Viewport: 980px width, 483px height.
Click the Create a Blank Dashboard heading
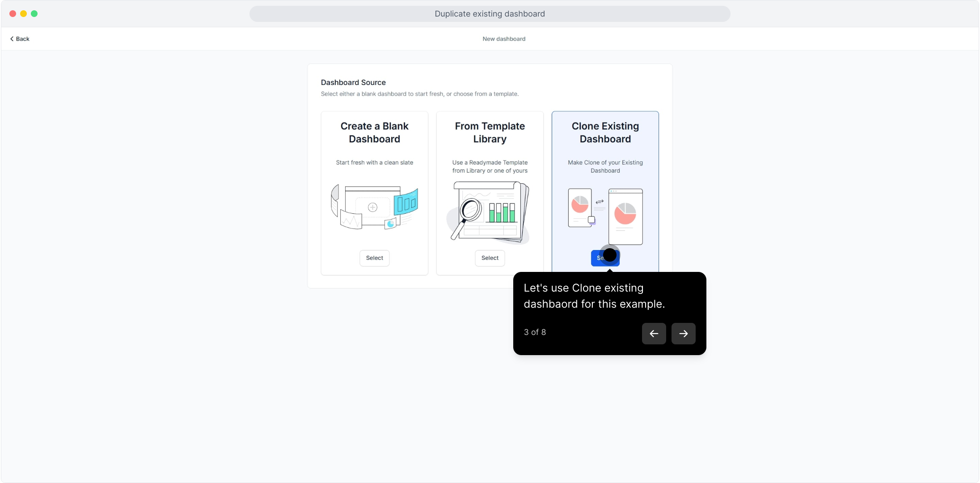tap(374, 132)
